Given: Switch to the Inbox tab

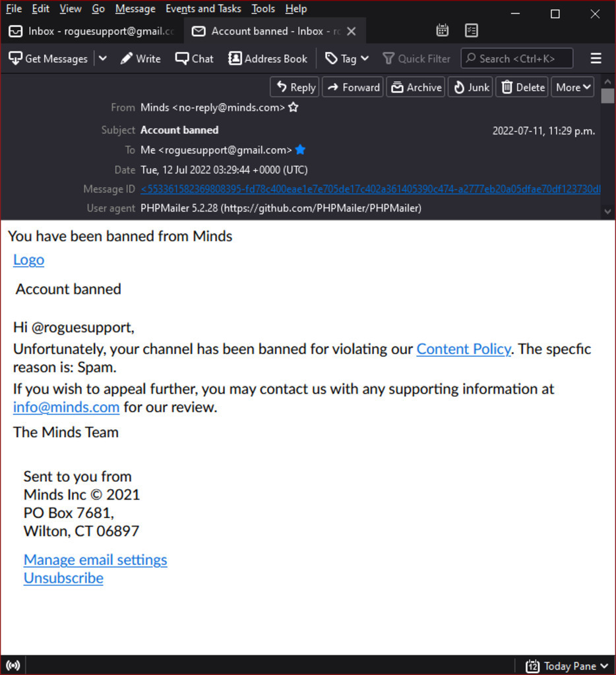Looking at the screenshot, I should 92,31.
